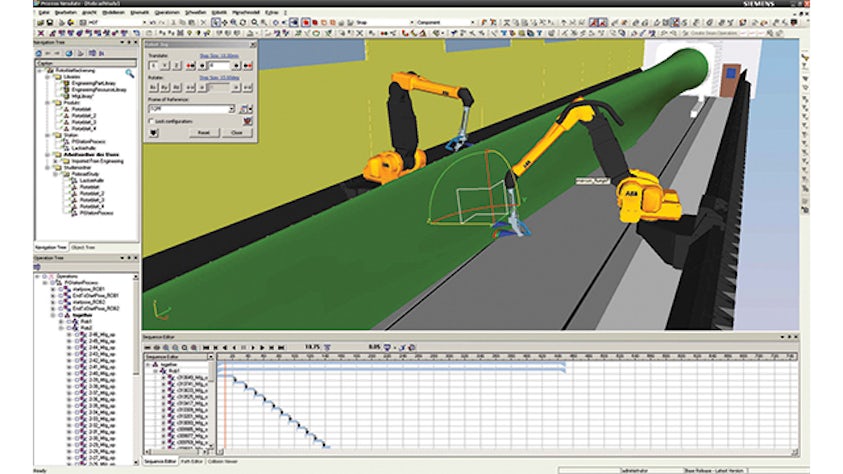Image resolution: width=843 pixels, height=474 pixels.
Task: Select the Pan view tool
Action: [224, 23]
